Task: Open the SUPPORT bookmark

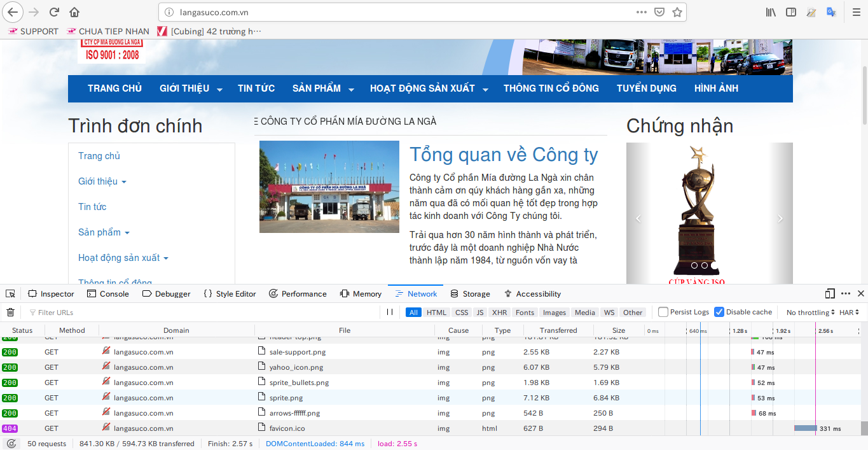Action: (33, 31)
